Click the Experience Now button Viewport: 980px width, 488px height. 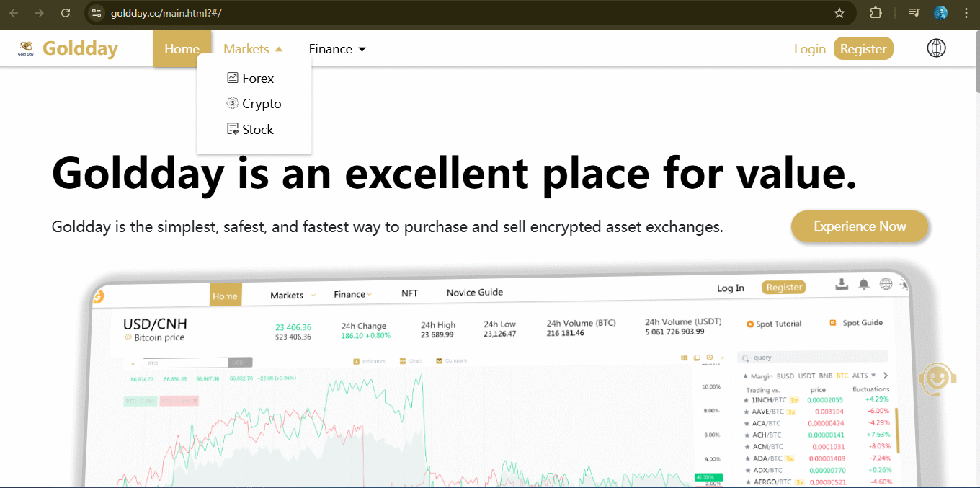(860, 226)
